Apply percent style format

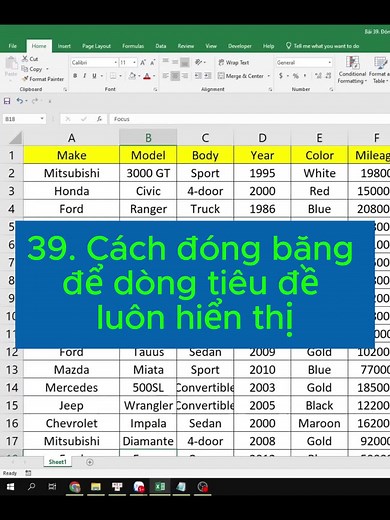(x=296, y=76)
